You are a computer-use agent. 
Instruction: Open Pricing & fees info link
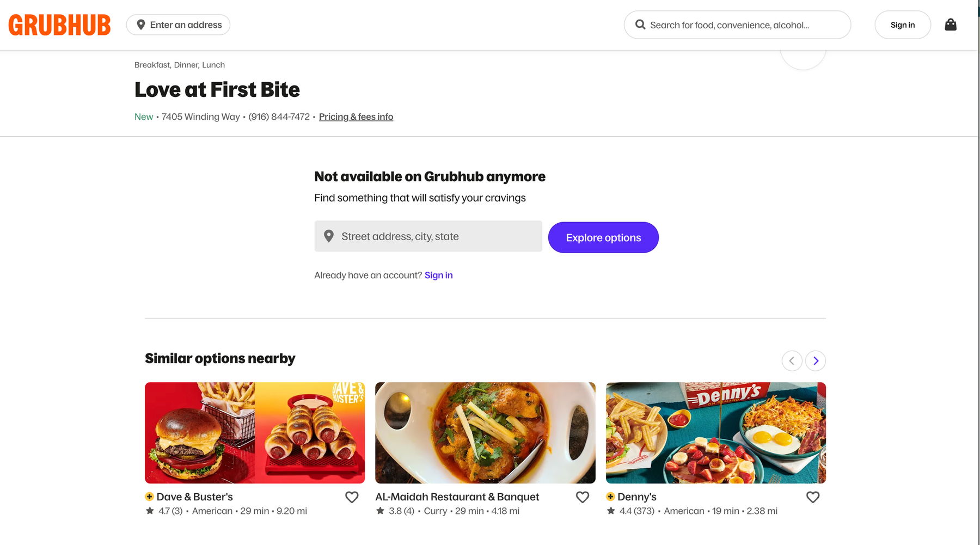tap(356, 117)
